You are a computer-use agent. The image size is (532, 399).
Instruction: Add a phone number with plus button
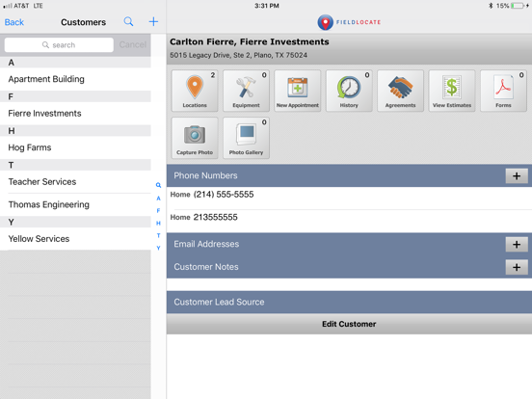coord(517,175)
